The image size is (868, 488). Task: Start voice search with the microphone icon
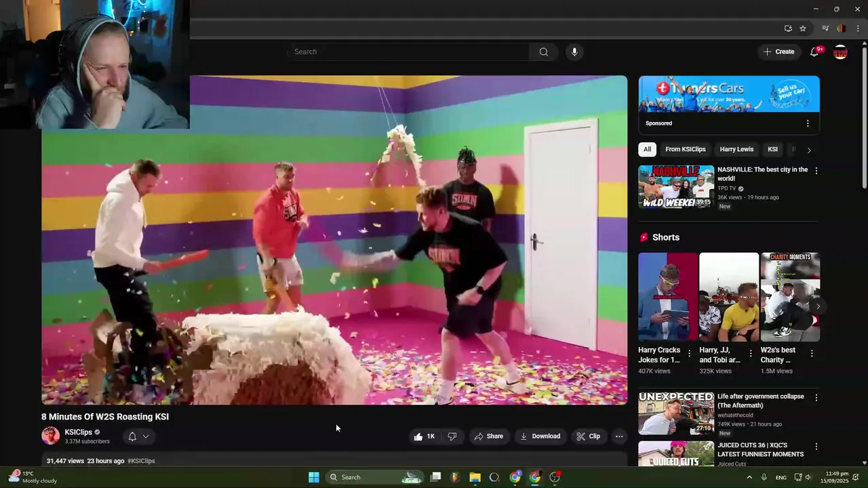click(x=574, y=52)
